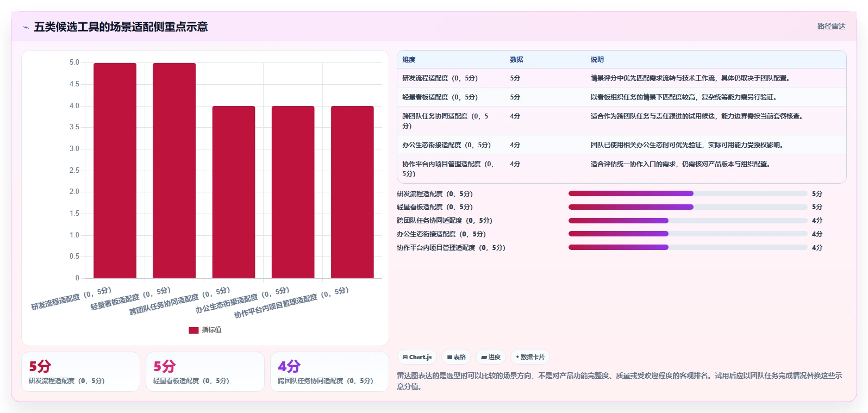Click the 跨团队任务协同适配度 bar in the chart
The height and width of the screenshot is (413, 868).
pos(234,192)
